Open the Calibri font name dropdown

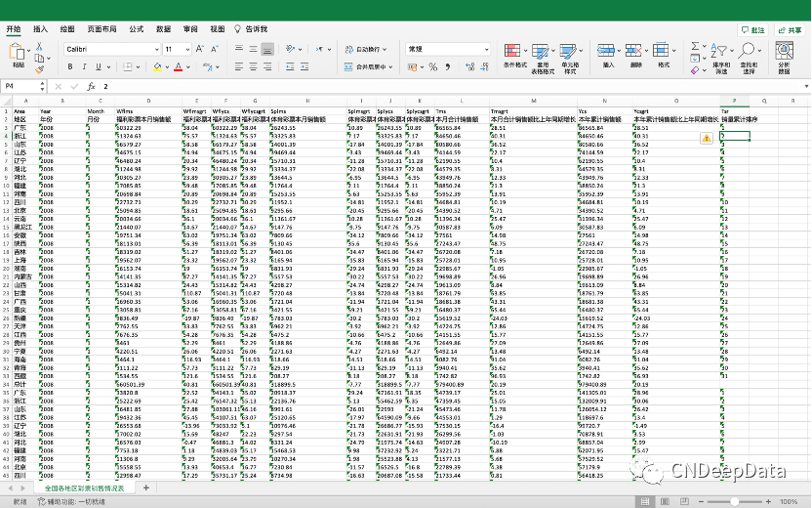156,49
